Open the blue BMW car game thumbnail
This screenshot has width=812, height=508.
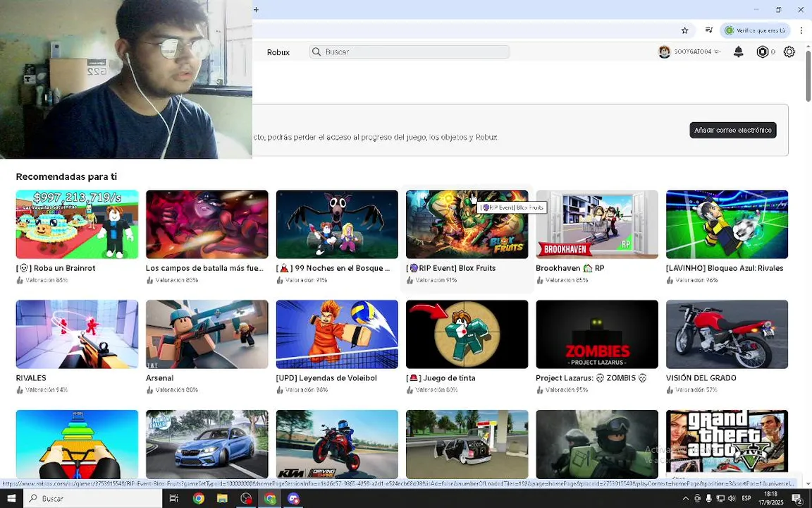tap(207, 445)
